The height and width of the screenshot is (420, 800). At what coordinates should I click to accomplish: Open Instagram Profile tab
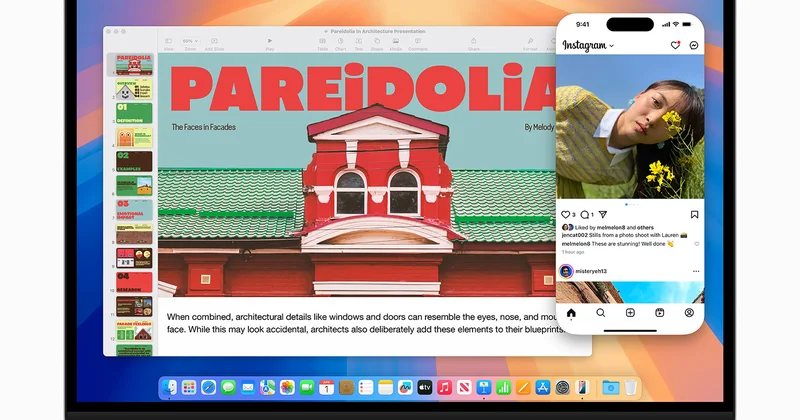pyautogui.click(x=689, y=313)
